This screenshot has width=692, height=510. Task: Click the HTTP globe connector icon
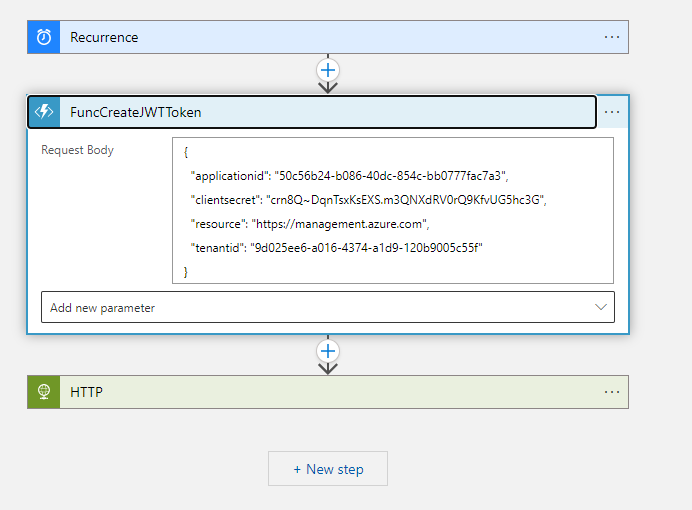click(x=44, y=392)
